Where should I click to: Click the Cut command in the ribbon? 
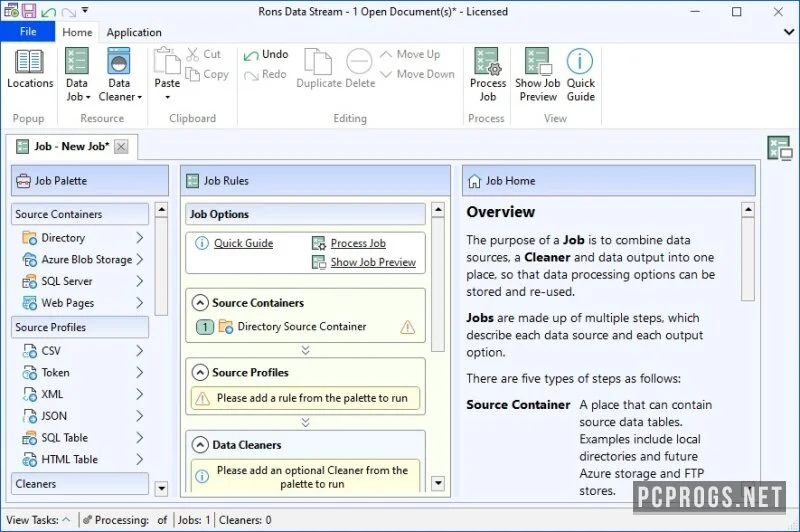(x=204, y=54)
